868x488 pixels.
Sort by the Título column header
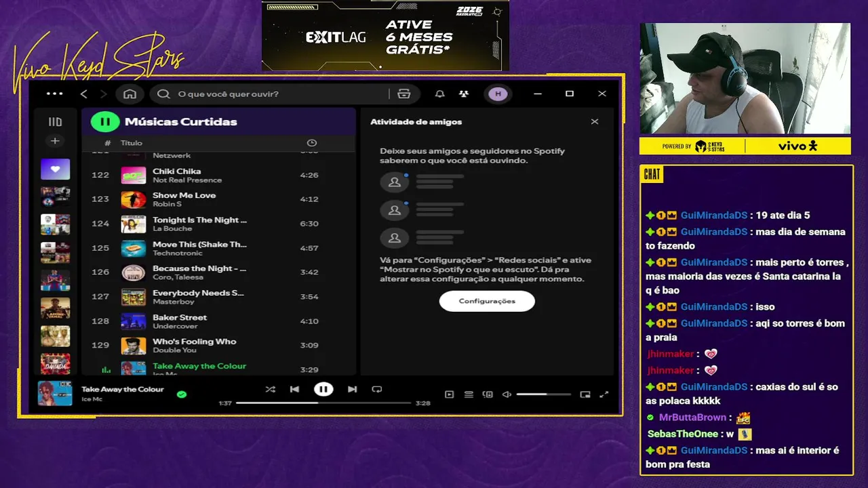[132, 143]
